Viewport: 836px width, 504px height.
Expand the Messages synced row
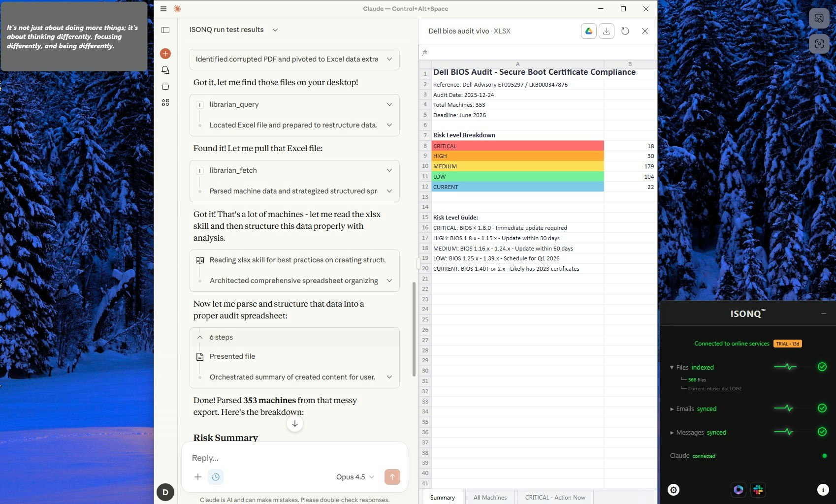tap(672, 433)
